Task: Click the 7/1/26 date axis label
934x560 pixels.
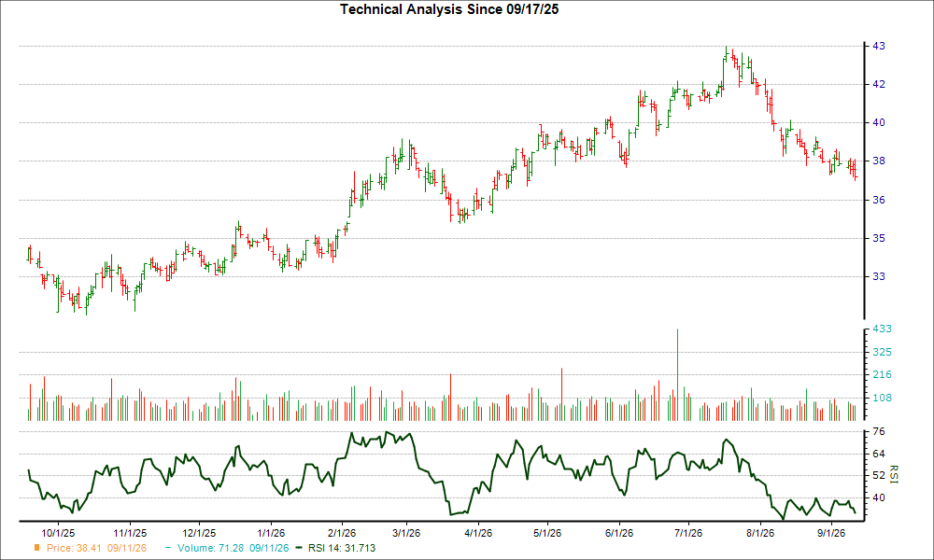Action: [688, 533]
